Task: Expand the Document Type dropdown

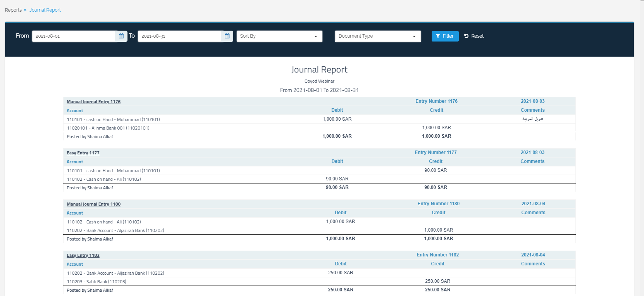Action: tap(378, 36)
